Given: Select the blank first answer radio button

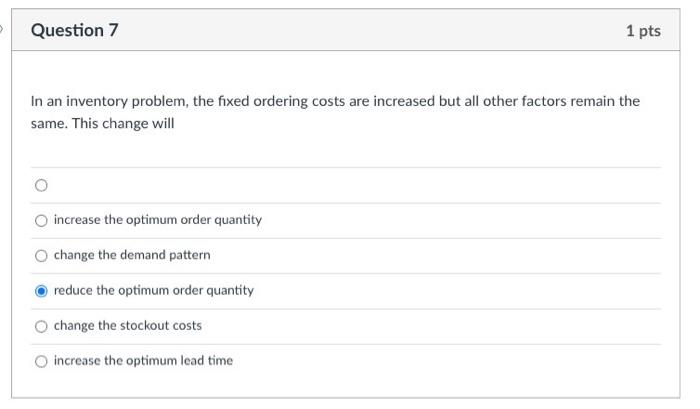Looking at the screenshot, I should tap(41, 185).
